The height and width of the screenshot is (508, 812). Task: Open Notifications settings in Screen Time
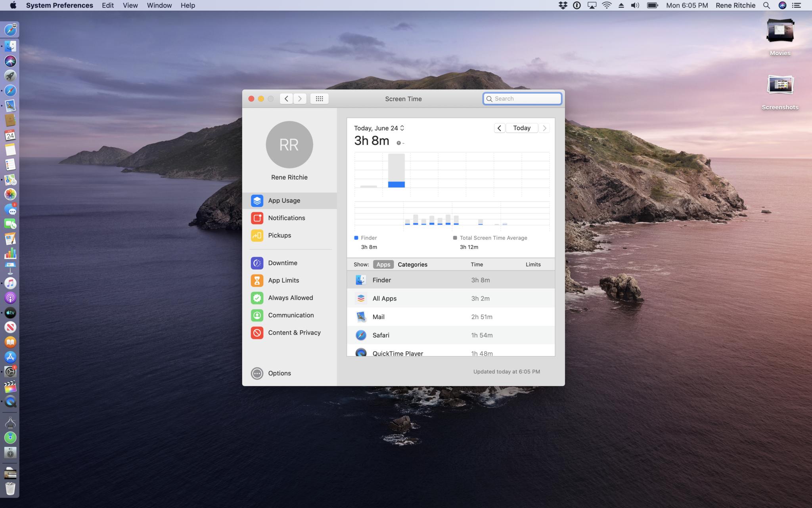point(286,218)
